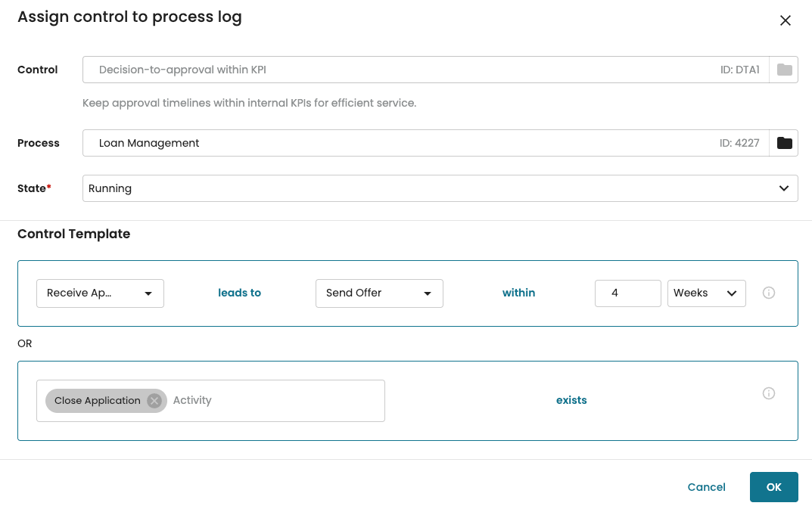Click the Activity text input
Viewport: 812px width, 509px height.
(x=272, y=401)
